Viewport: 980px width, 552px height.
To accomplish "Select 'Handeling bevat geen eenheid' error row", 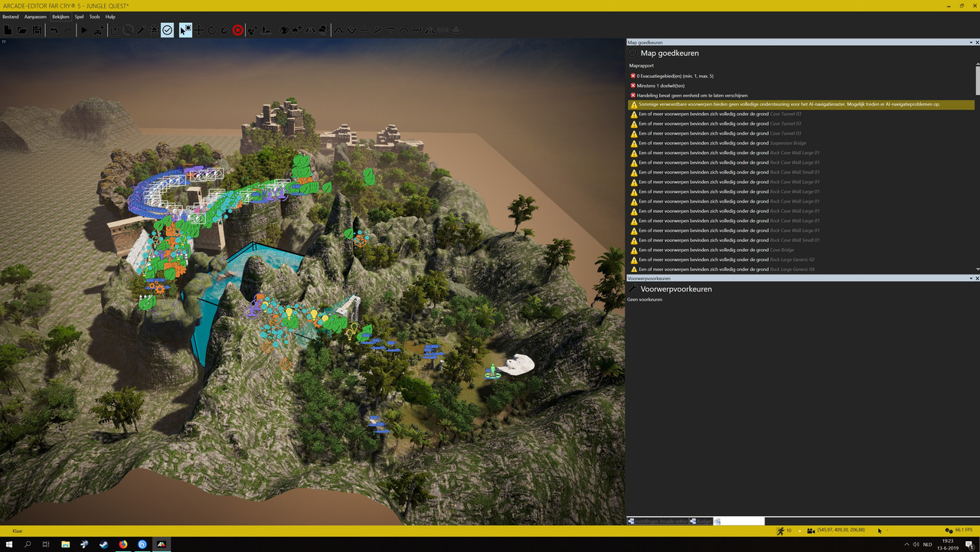I will click(x=801, y=95).
